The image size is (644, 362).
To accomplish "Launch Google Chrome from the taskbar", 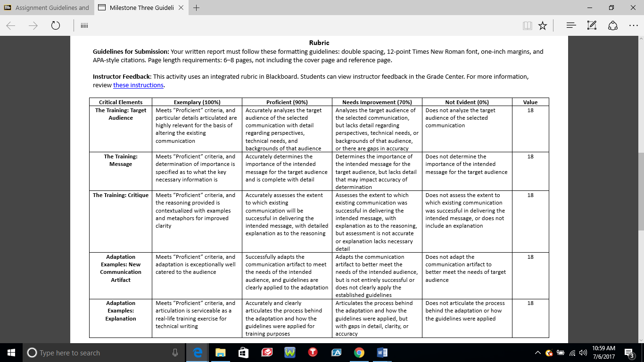I will click(x=359, y=352).
